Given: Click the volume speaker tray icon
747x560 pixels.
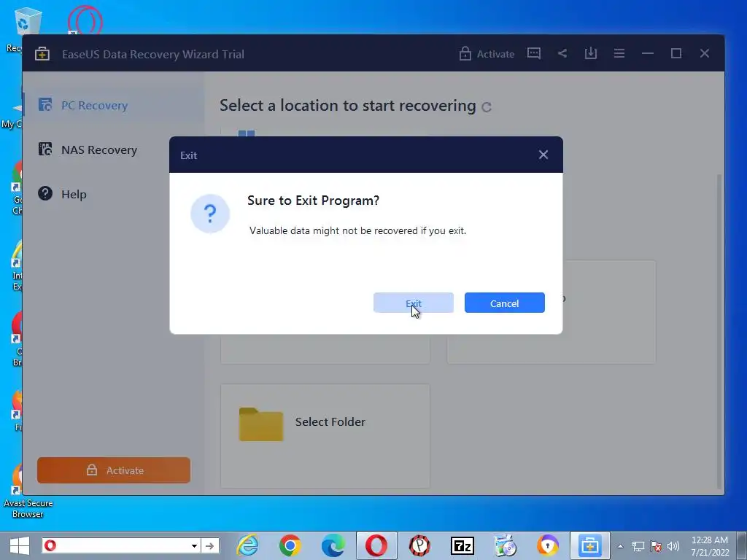Looking at the screenshot, I should pos(673,546).
